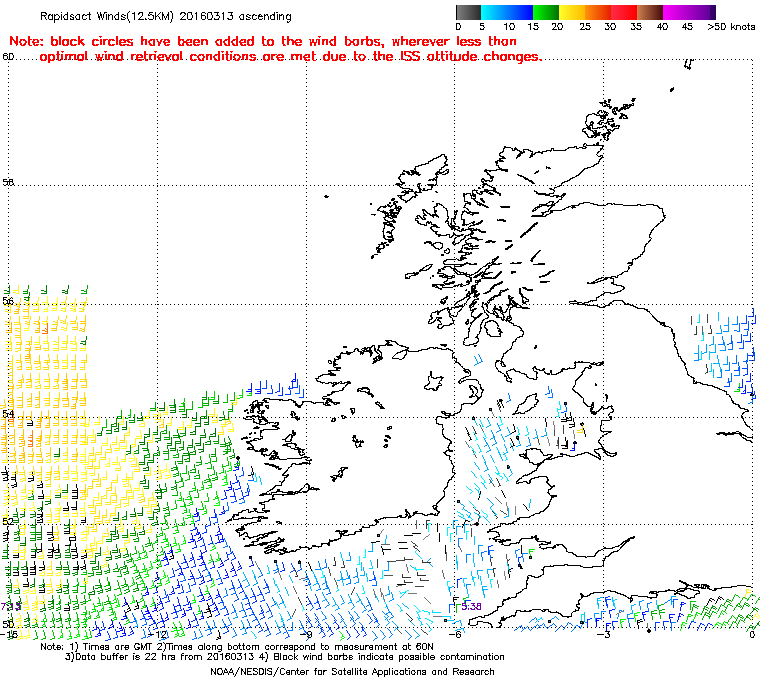Click the red 30-35 knots legend segment
The image size is (760, 688).
624,12
